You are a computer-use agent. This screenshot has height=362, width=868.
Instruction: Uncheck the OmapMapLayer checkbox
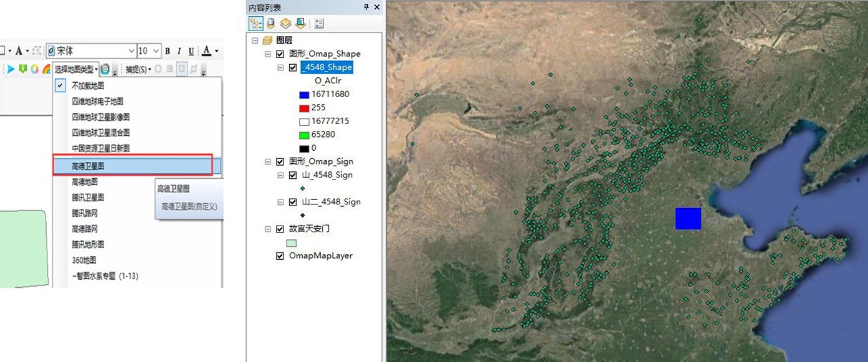[x=280, y=255]
